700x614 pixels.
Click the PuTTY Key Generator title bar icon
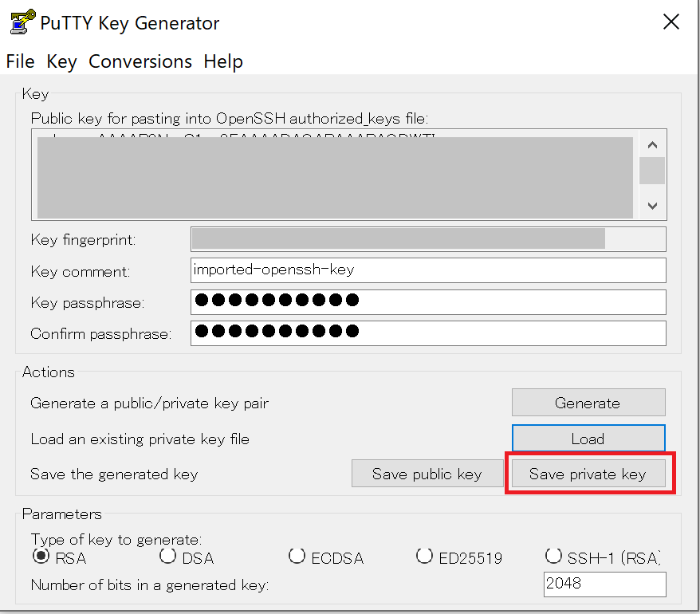pyautogui.click(x=20, y=22)
